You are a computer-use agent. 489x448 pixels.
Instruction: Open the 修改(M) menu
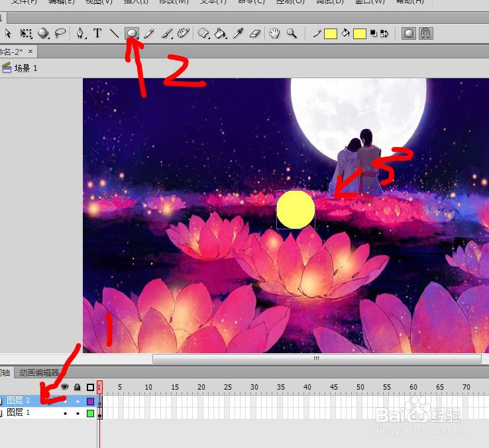[174, 2]
